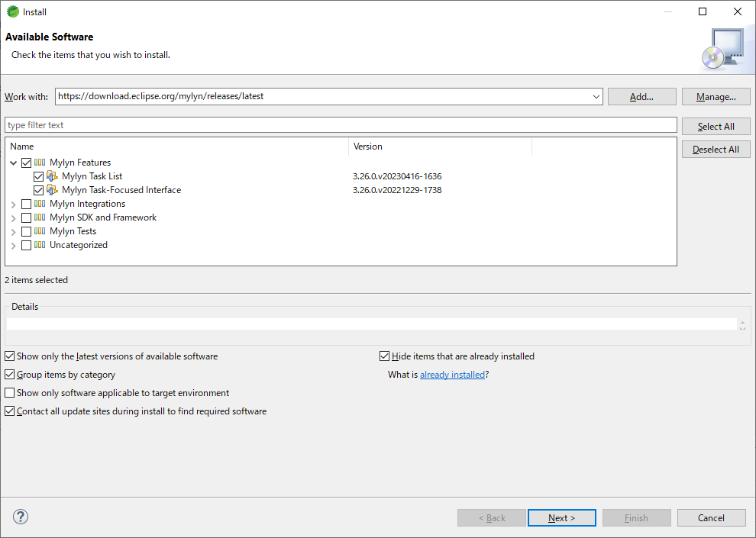Enable show only software applicable to target environment
Screen dimensions: 756x538
10,393
